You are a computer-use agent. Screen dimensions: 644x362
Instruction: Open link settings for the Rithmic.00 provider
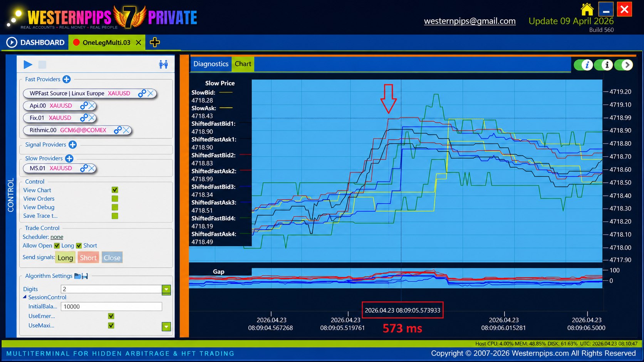[117, 130]
